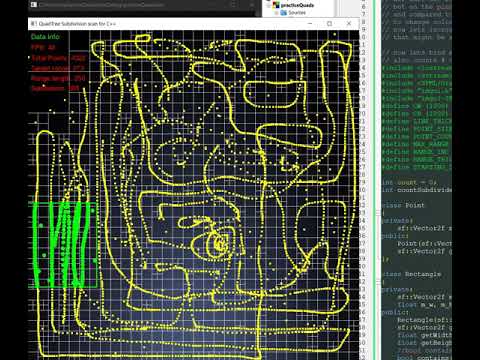This screenshot has height=360, width=480.
Task: Click 'class Point' in code editor
Action: point(403,205)
